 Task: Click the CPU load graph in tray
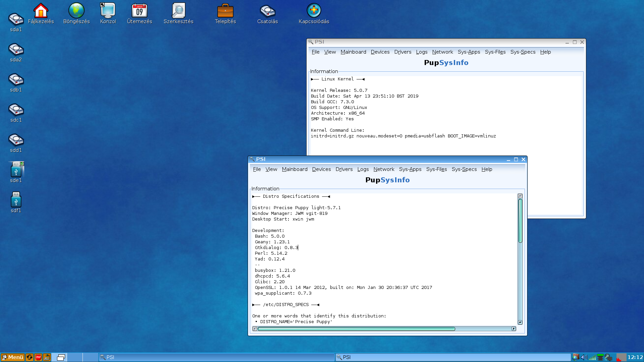point(621,357)
